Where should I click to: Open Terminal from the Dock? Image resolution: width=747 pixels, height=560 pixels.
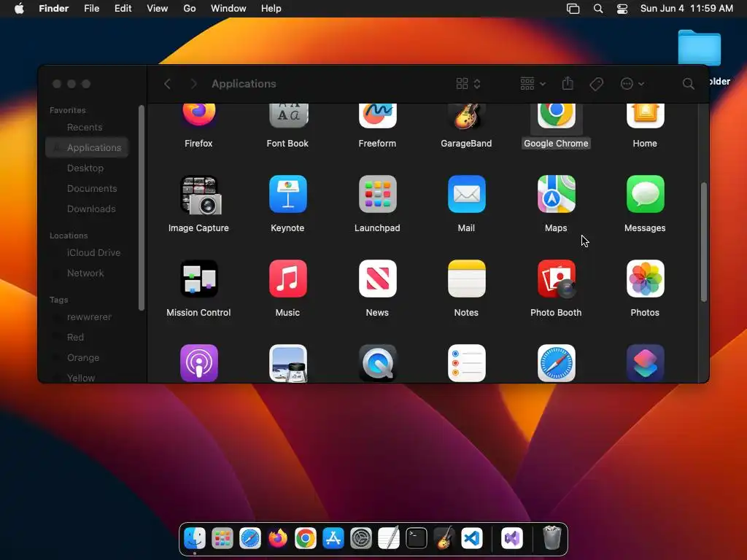point(417,539)
